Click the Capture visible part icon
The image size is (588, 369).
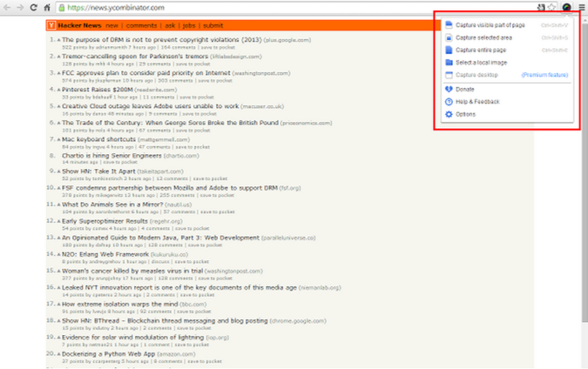[449, 25]
